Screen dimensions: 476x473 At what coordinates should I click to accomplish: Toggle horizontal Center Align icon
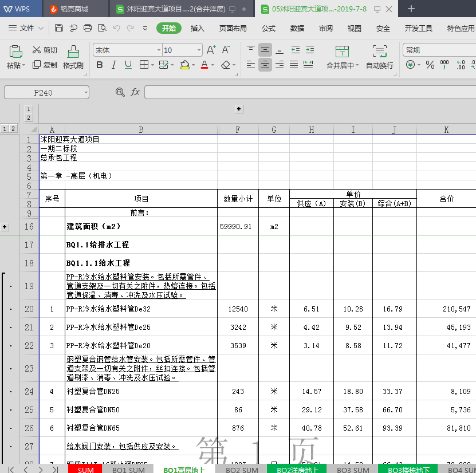pyautogui.click(x=265, y=65)
